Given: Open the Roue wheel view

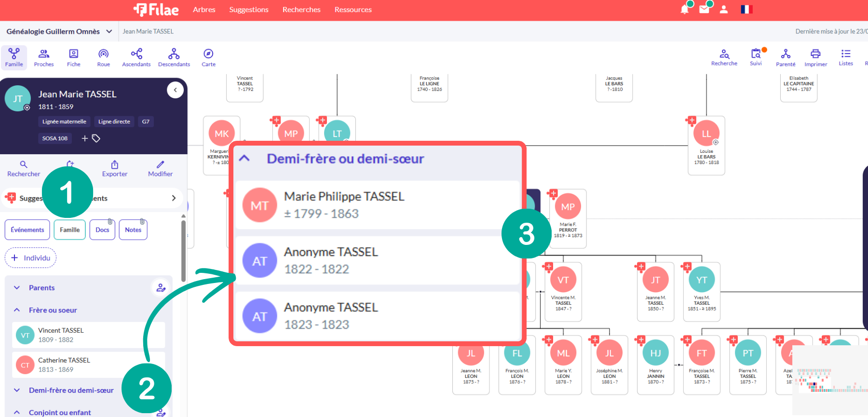Looking at the screenshot, I should (x=103, y=57).
